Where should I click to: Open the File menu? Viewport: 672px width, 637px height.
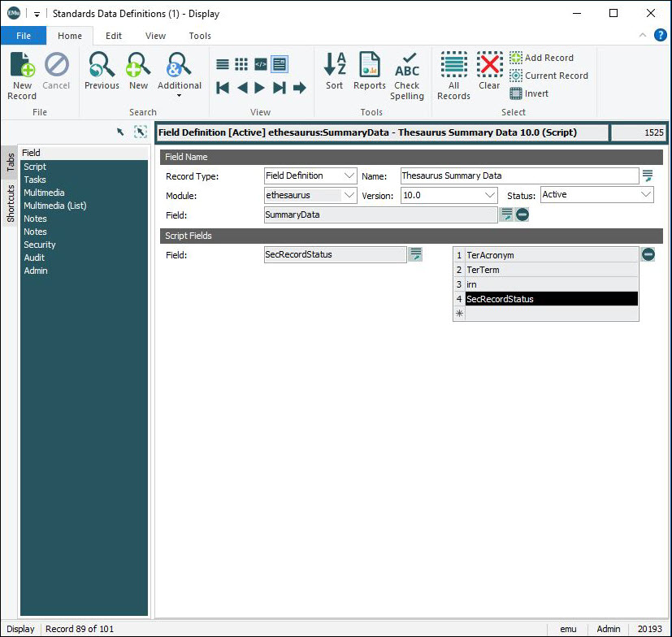(x=24, y=36)
